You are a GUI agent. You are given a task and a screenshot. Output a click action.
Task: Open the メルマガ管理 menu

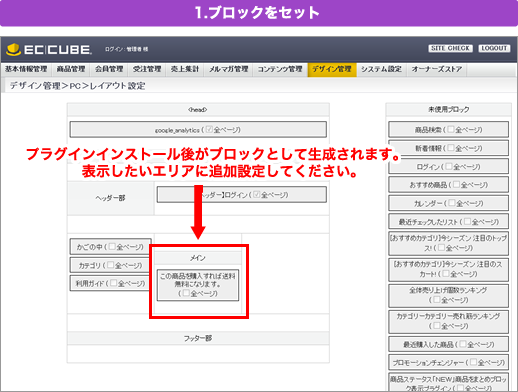coord(229,69)
